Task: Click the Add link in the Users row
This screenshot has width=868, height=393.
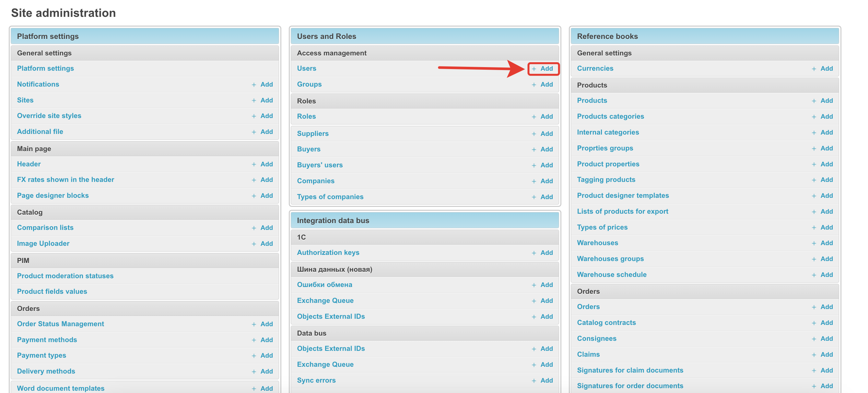Action: (546, 68)
